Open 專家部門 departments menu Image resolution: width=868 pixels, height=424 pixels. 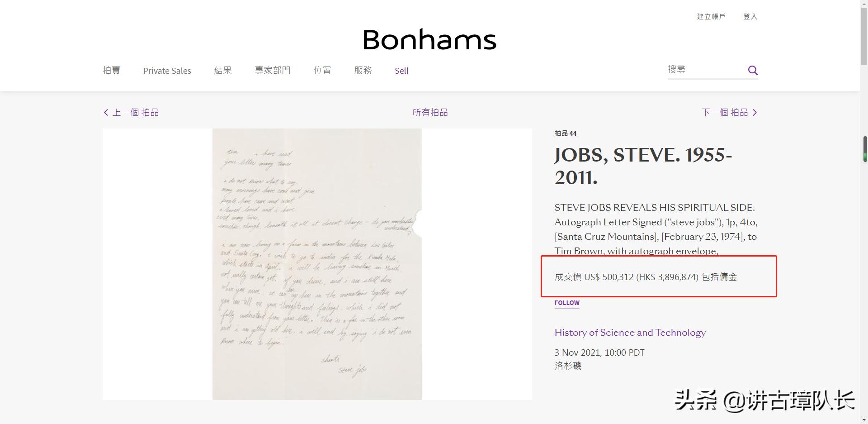click(x=273, y=71)
